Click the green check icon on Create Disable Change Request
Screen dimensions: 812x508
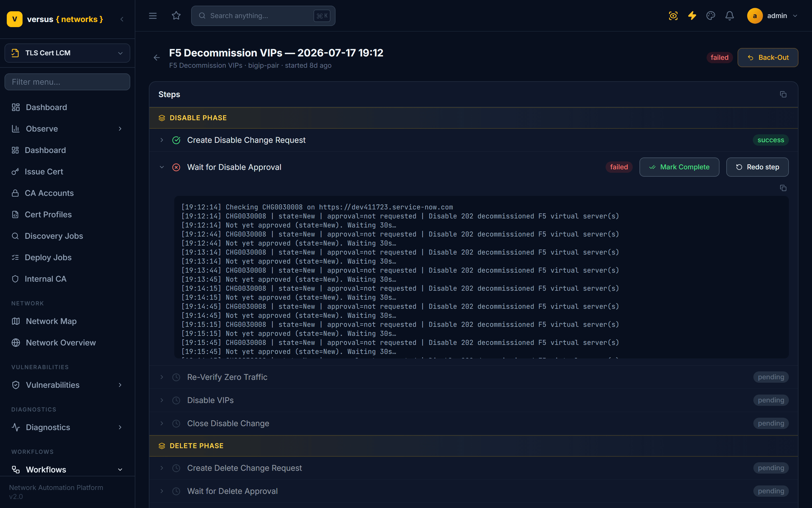coord(176,140)
